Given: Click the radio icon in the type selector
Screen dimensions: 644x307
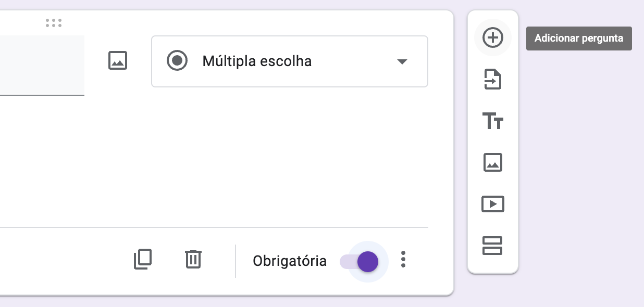Looking at the screenshot, I should (177, 61).
